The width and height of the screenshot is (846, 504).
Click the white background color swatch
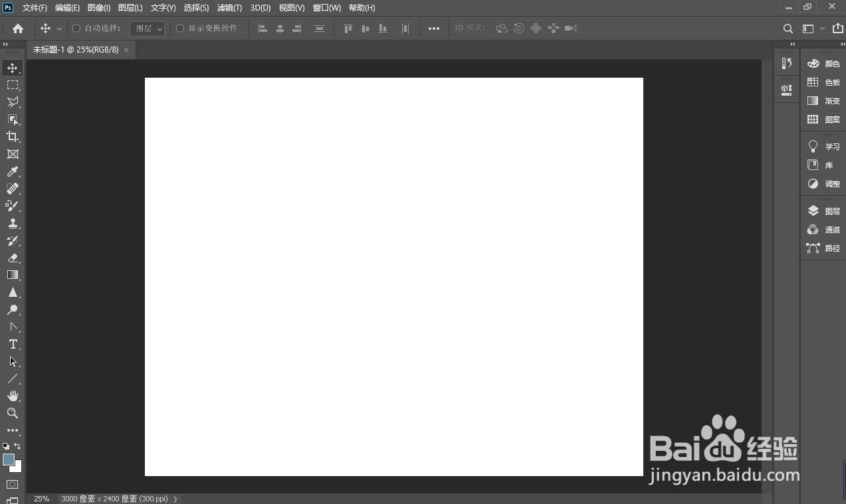coord(18,468)
